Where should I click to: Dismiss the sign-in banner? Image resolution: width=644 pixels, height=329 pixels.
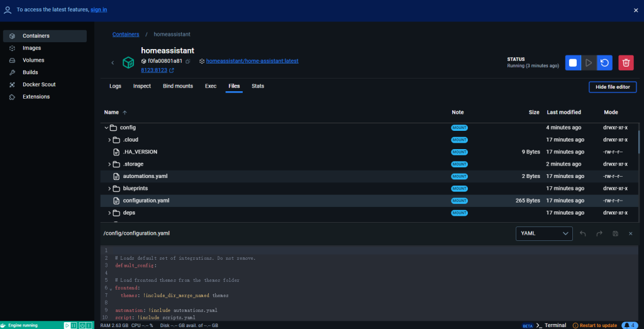click(636, 10)
